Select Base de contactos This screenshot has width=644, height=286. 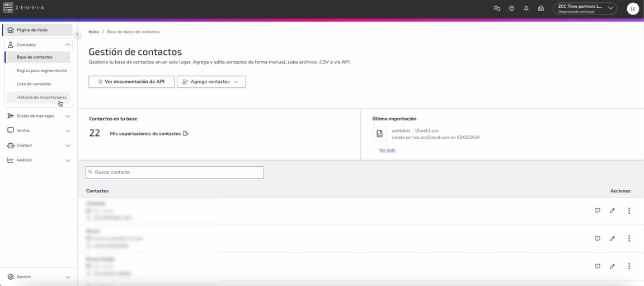click(38, 57)
